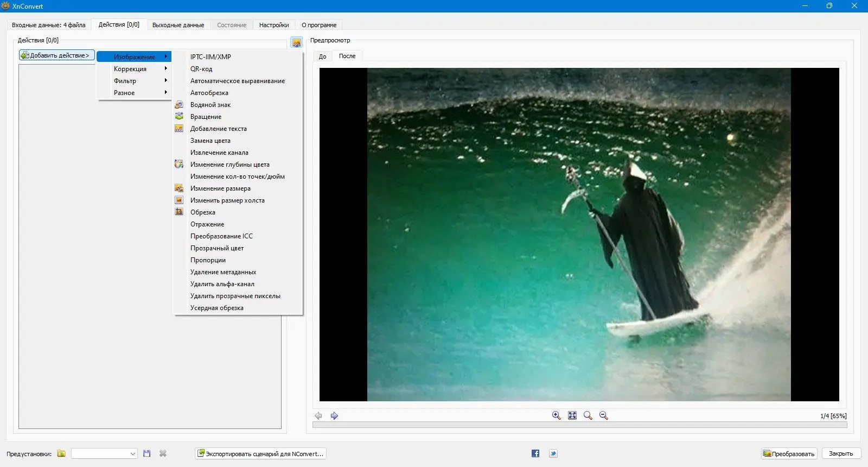Choose Изменение размера action
Viewport: 868px width, 467px height.
tap(238, 188)
